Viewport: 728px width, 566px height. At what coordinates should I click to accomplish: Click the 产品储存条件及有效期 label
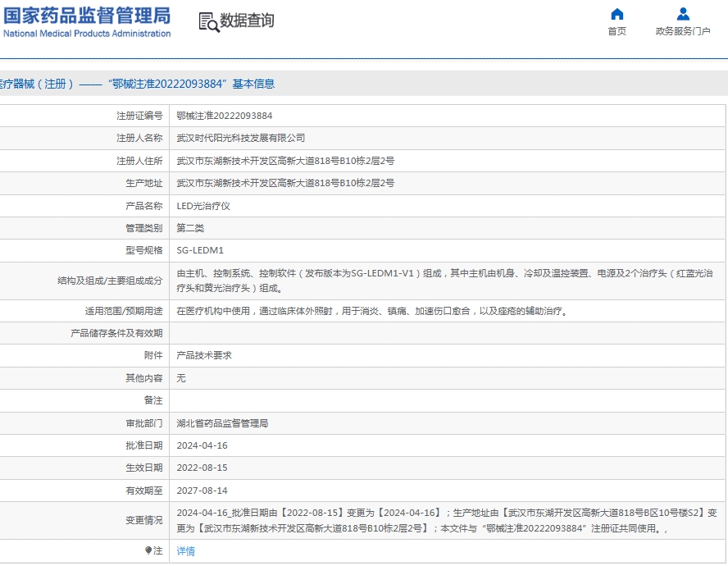(x=116, y=333)
